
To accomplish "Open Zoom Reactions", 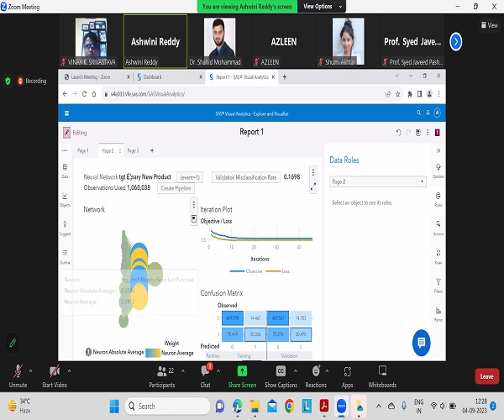I will (x=316, y=376).
